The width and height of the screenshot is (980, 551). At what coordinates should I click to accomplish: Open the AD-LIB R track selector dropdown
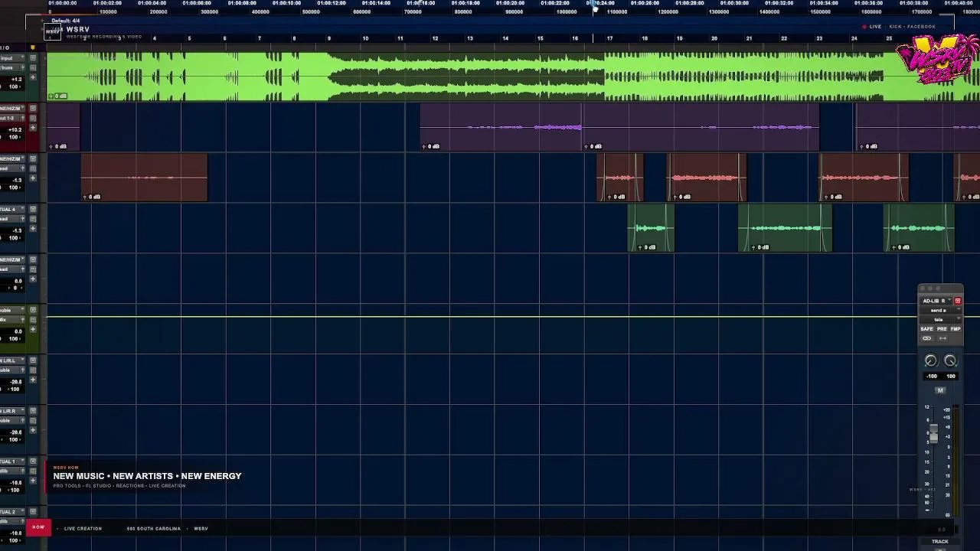click(x=936, y=301)
